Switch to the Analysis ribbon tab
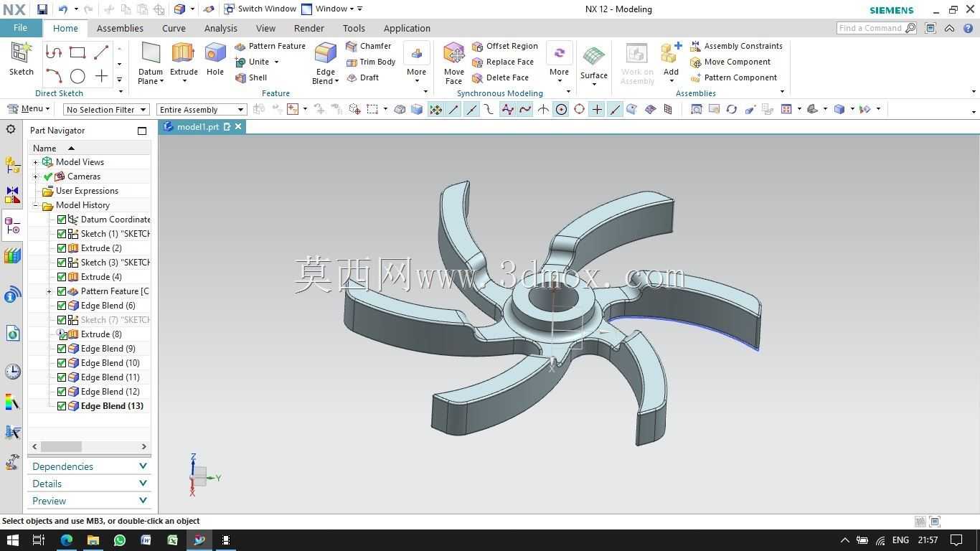980x551 pixels. pyautogui.click(x=220, y=28)
